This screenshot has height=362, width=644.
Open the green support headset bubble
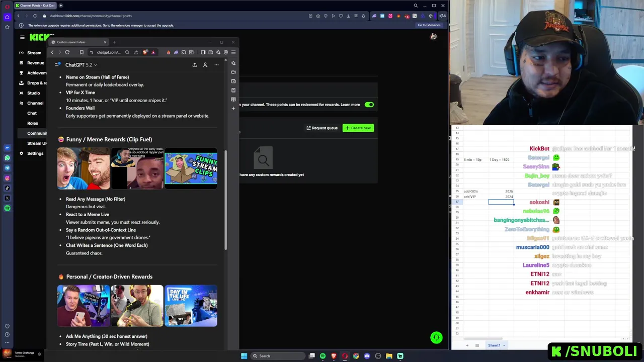pyautogui.click(x=436, y=338)
